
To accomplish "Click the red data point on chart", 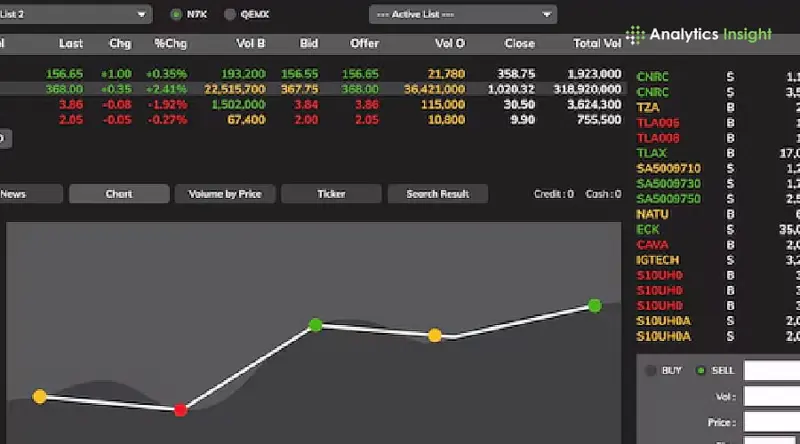I will click(x=181, y=409).
